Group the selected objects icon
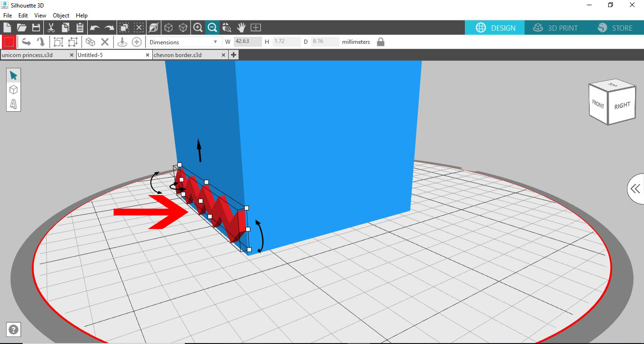Image resolution: width=644 pixels, height=344 pixels. pos(58,42)
